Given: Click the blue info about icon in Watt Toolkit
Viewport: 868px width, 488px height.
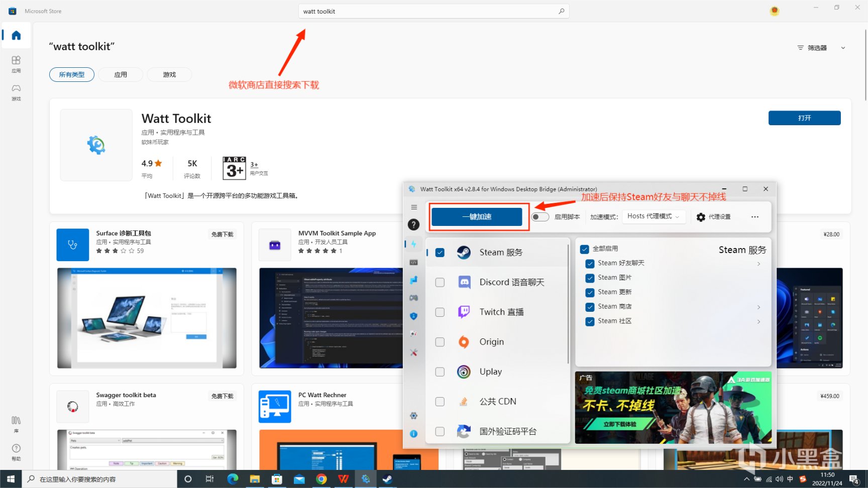Looking at the screenshot, I should [x=413, y=434].
